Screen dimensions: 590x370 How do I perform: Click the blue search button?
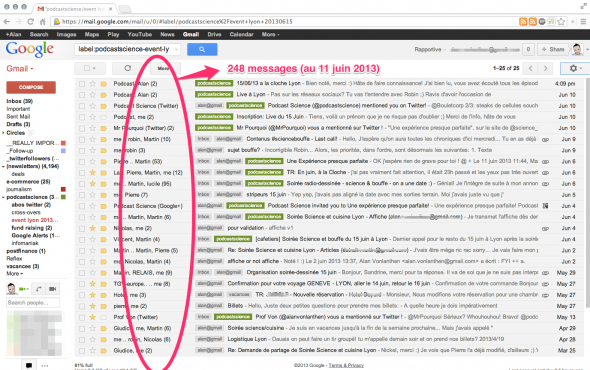click(202, 49)
